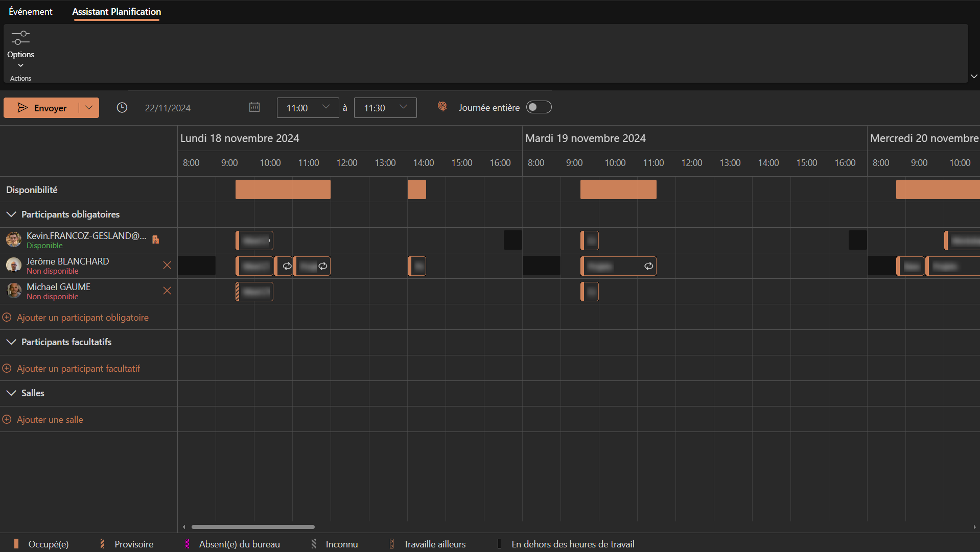Click Ajouter une salle link
Image resolution: width=980 pixels, height=552 pixels.
pyautogui.click(x=50, y=420)
